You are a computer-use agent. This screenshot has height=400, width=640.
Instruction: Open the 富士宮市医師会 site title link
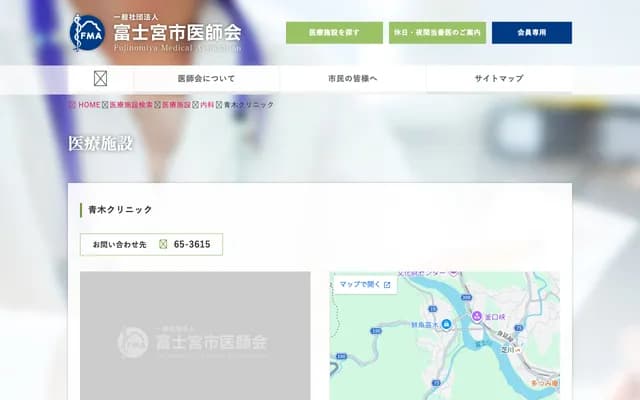177,33
